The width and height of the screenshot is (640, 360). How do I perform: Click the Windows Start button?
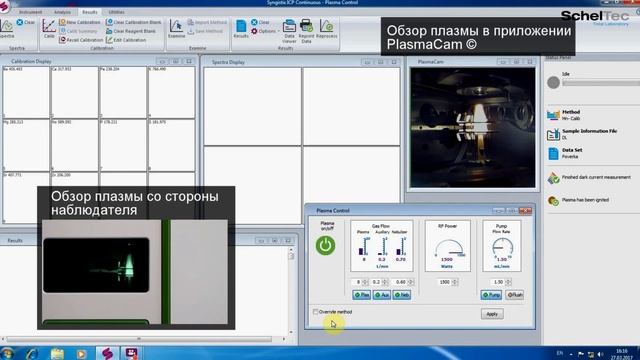click(x=7, y=353)
